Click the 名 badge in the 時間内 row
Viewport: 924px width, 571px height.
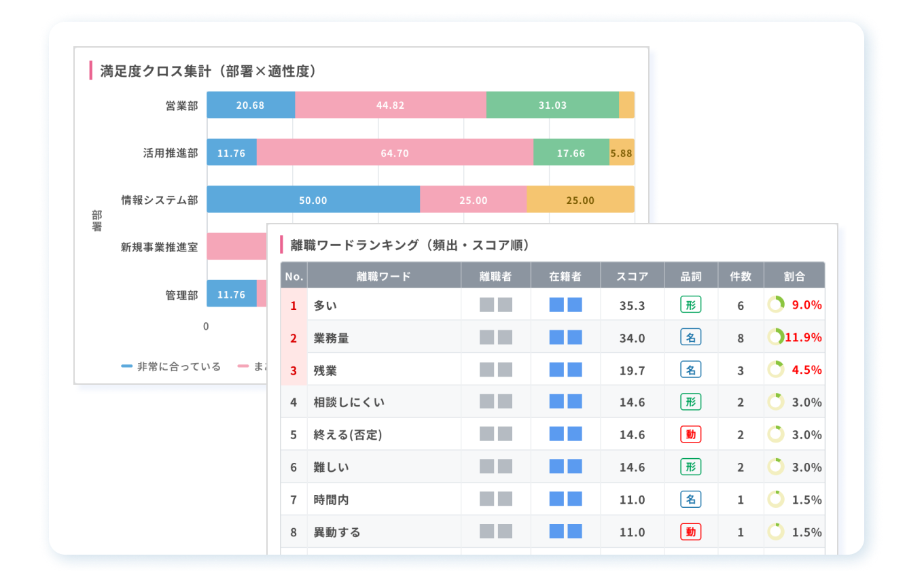coord(690,500)
